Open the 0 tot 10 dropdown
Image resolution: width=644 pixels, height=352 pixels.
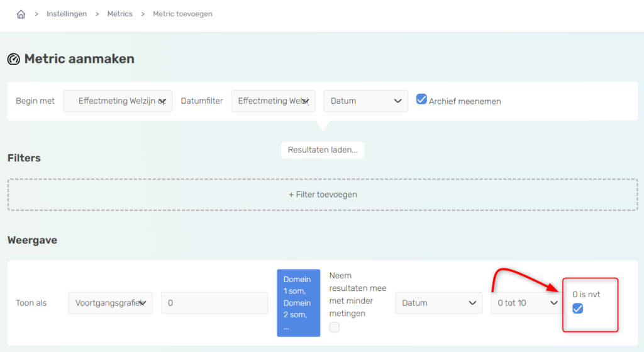(527, 303)
